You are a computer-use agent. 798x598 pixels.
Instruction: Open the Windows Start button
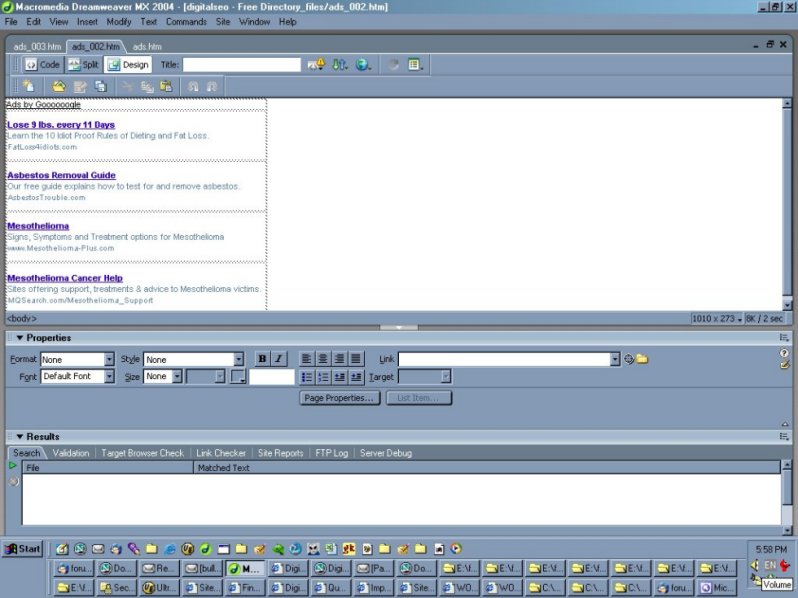22,549
